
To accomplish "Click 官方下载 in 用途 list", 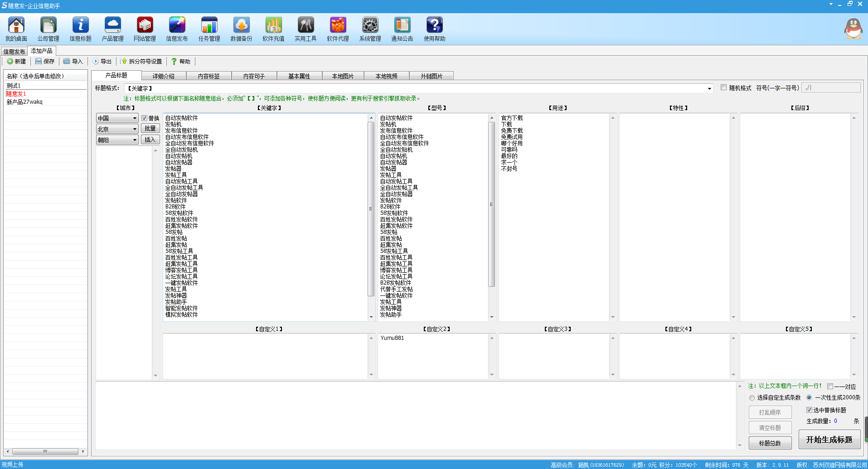I will coord(512,118).
